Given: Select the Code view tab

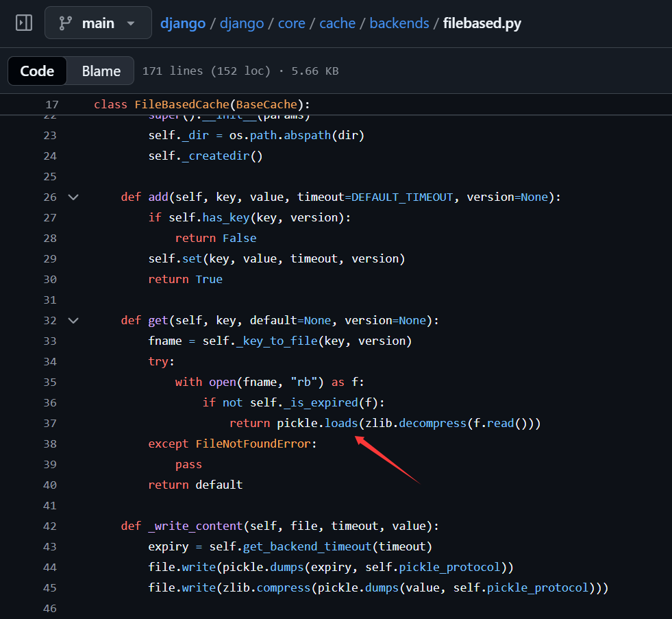Looking at the screenshot, I should (37, 71).
